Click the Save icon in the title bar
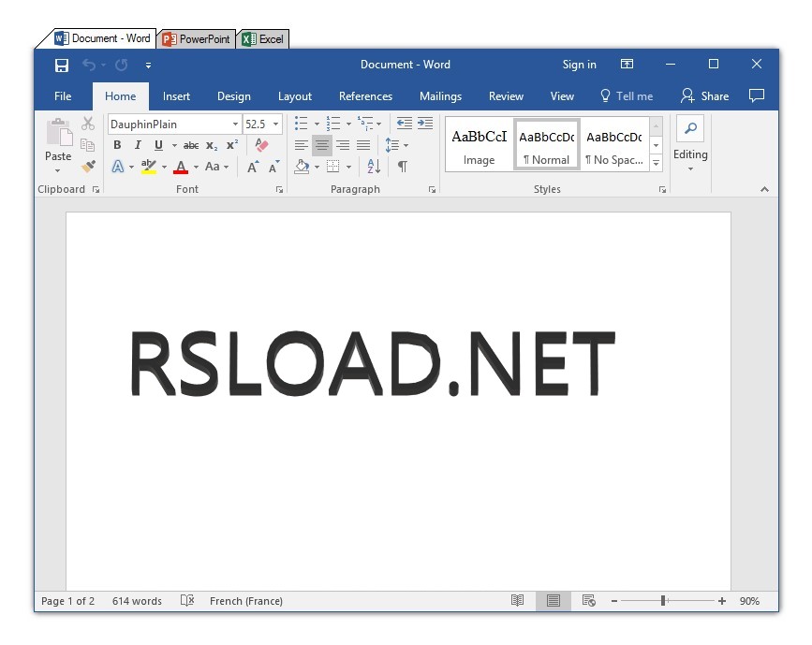This screenshot has height=645, width=812. [62, 65]
